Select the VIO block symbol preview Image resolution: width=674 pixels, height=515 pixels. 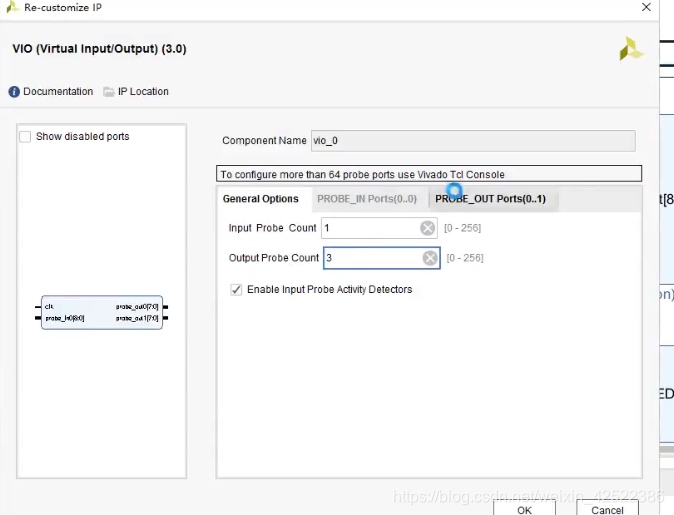[102, 313]
